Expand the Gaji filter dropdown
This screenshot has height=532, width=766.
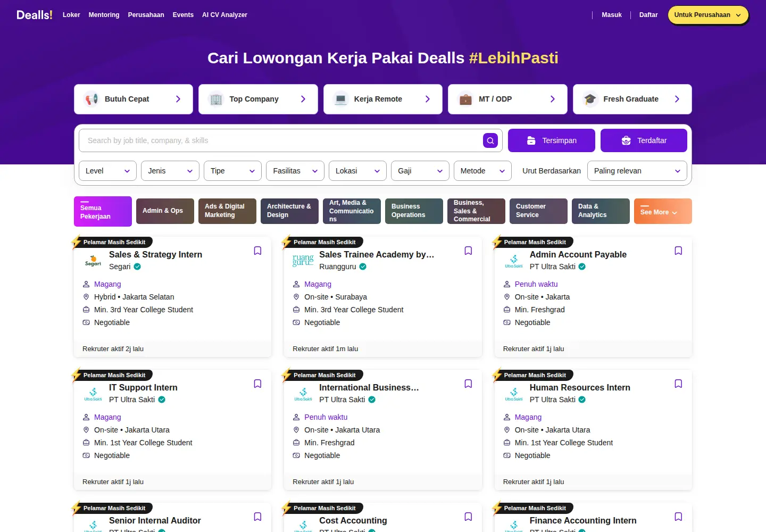420,171
